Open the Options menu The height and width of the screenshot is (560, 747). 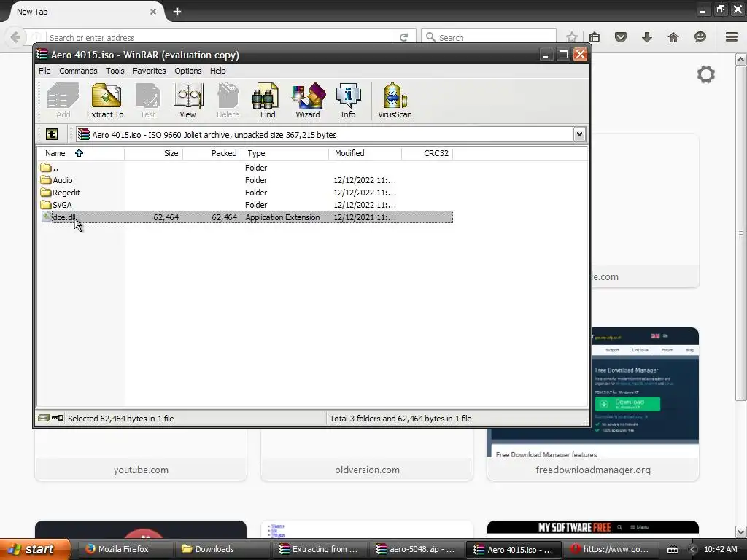pos(187,71)
